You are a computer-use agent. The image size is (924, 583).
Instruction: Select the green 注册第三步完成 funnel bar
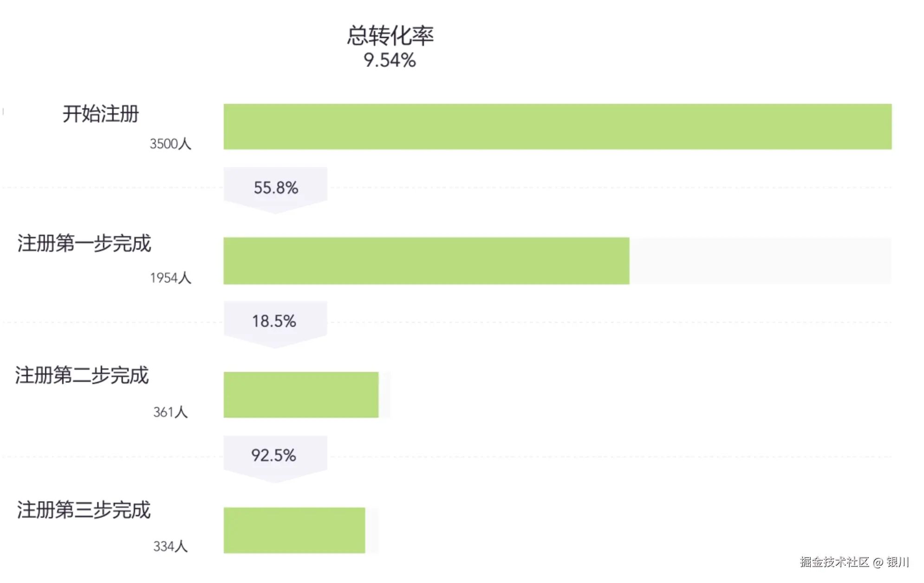click(x=294, y=530)
